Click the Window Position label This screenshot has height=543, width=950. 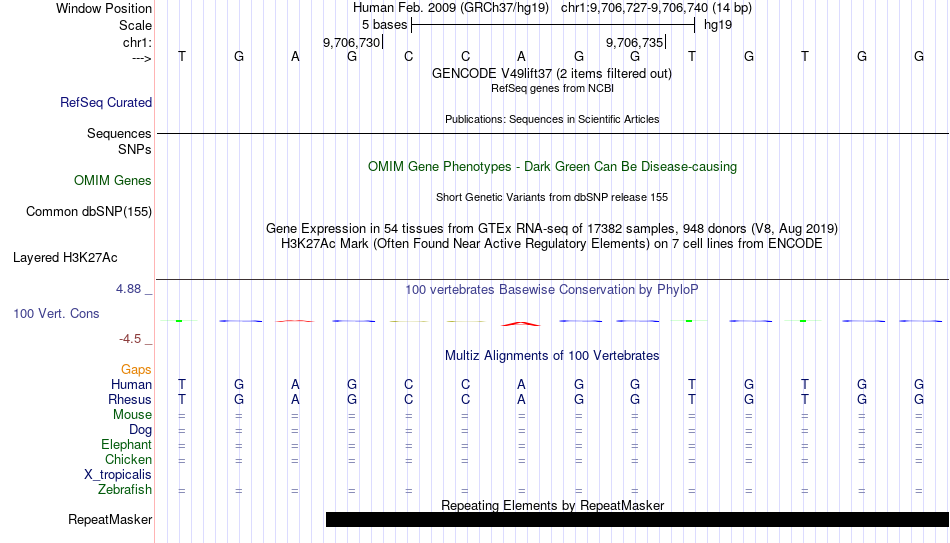[x=104, y=8]
